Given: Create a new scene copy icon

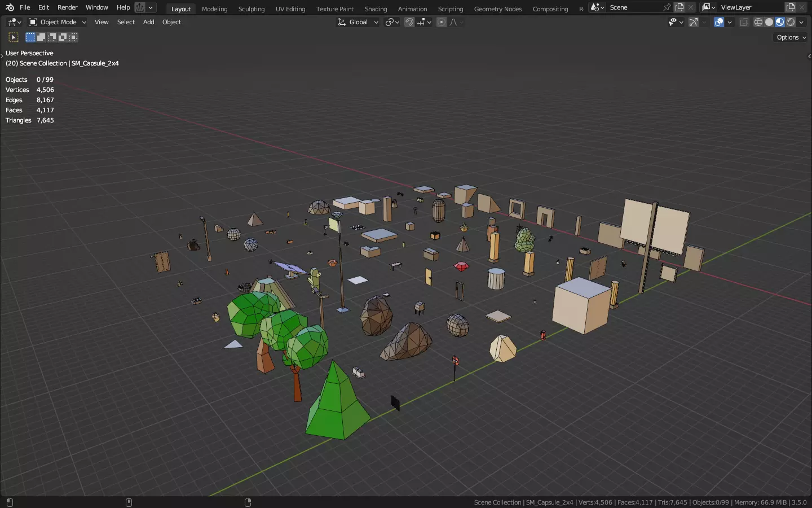Looking at the screenshot, I should pos(679,7).
